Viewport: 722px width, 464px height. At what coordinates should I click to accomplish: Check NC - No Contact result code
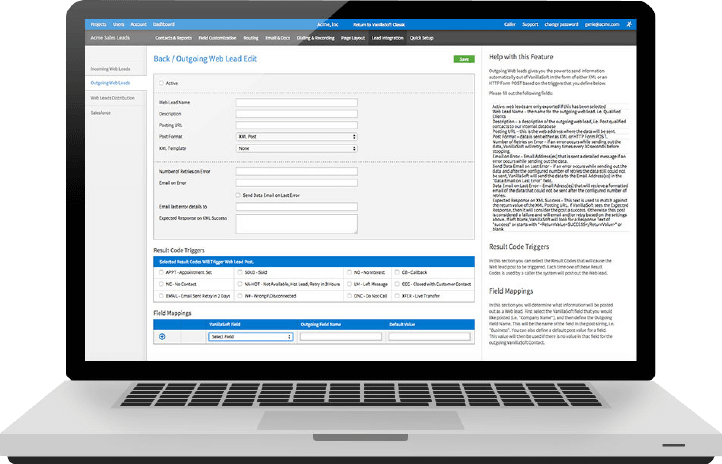161,284
